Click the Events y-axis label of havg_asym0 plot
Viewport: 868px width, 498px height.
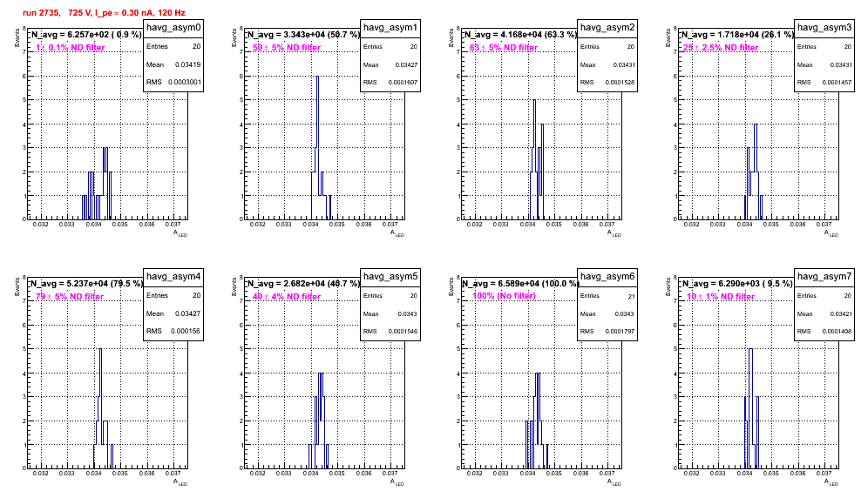[x=17, y=37]
